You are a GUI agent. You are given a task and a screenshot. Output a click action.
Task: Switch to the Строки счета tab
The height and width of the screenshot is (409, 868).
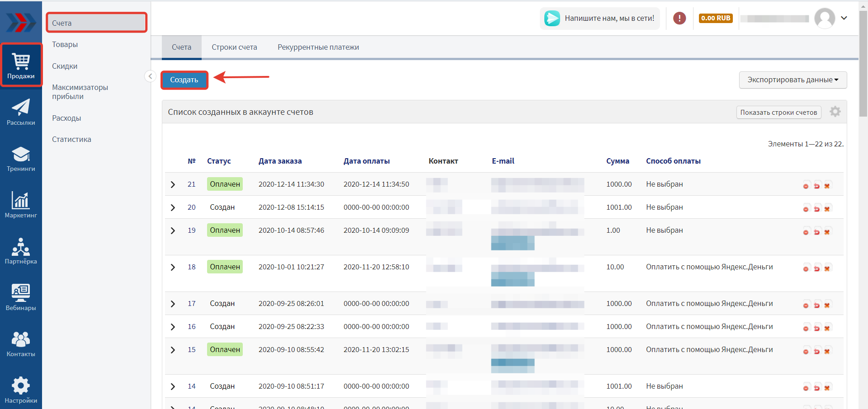click(234, 47)
